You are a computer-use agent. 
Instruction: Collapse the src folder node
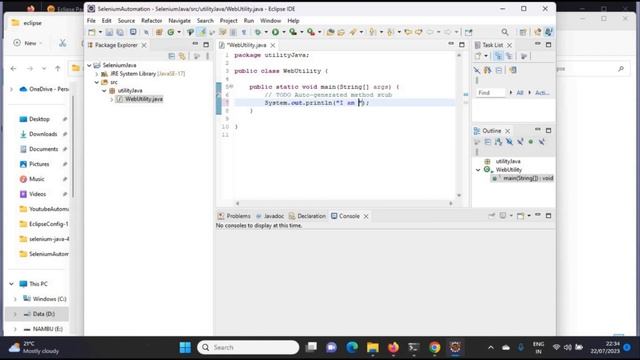pyautogui.click(x=97, y=82)
